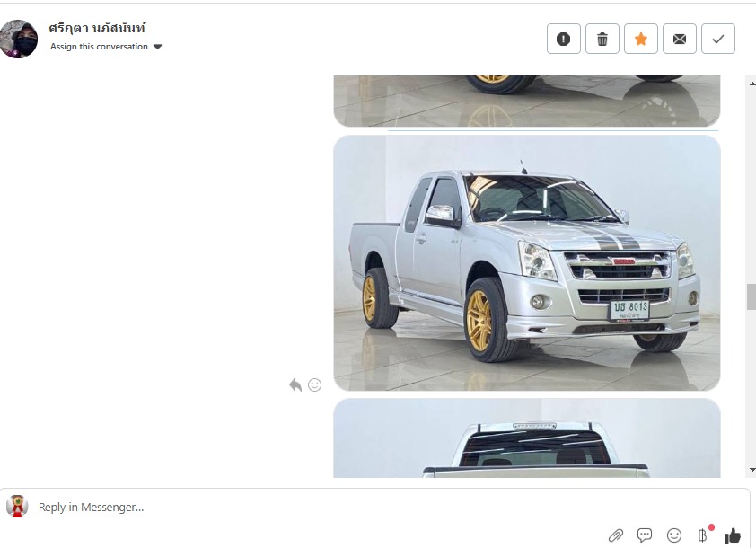Send a thumbs-up like
Viewport: 756px width, 548px height.
click(x=733, y=535)
